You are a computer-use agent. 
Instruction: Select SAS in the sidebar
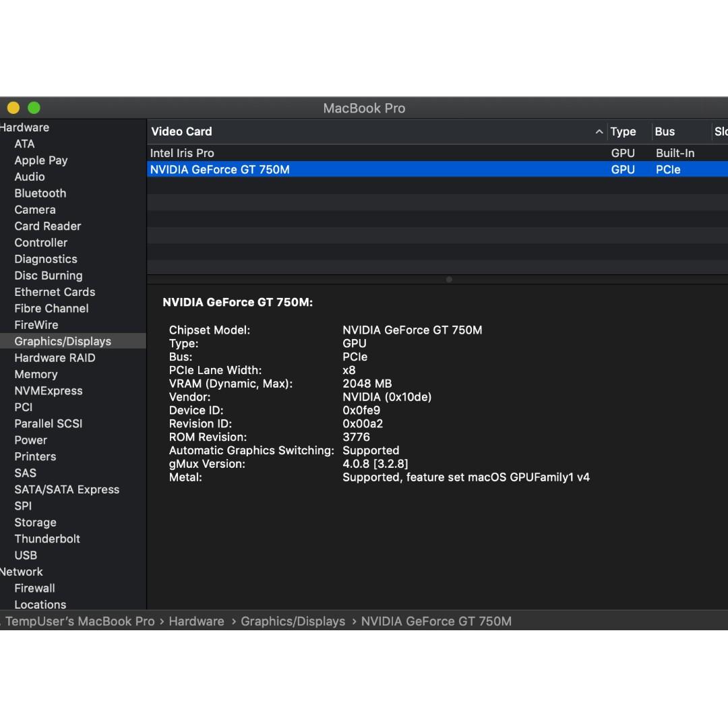coord(25,473)
